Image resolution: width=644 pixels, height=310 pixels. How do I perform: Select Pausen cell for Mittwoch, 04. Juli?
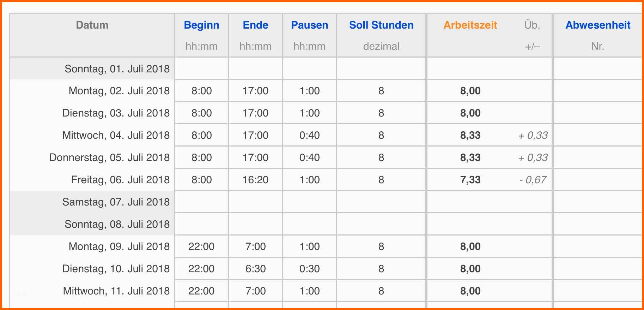coord(309,135)
